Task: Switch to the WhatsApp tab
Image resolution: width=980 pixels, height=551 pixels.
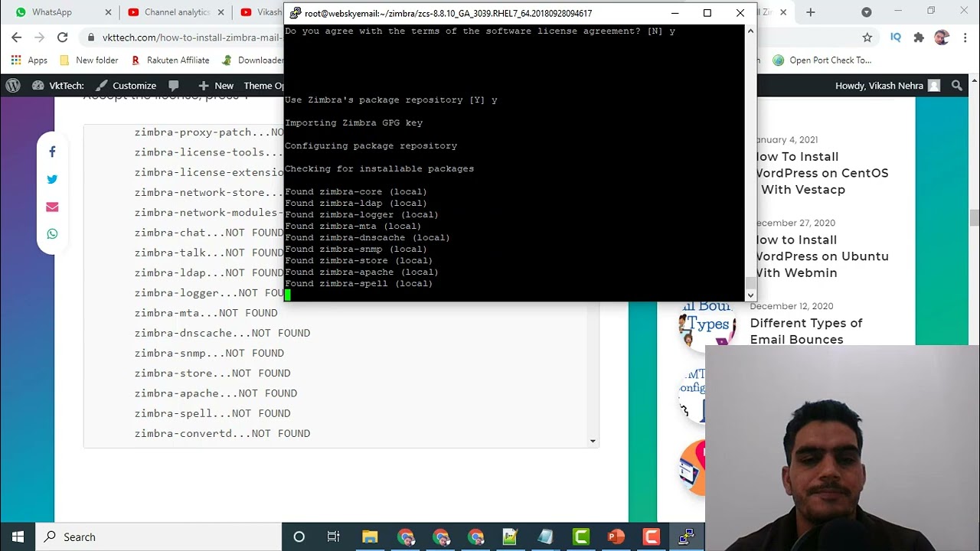Action: point(60,12)
